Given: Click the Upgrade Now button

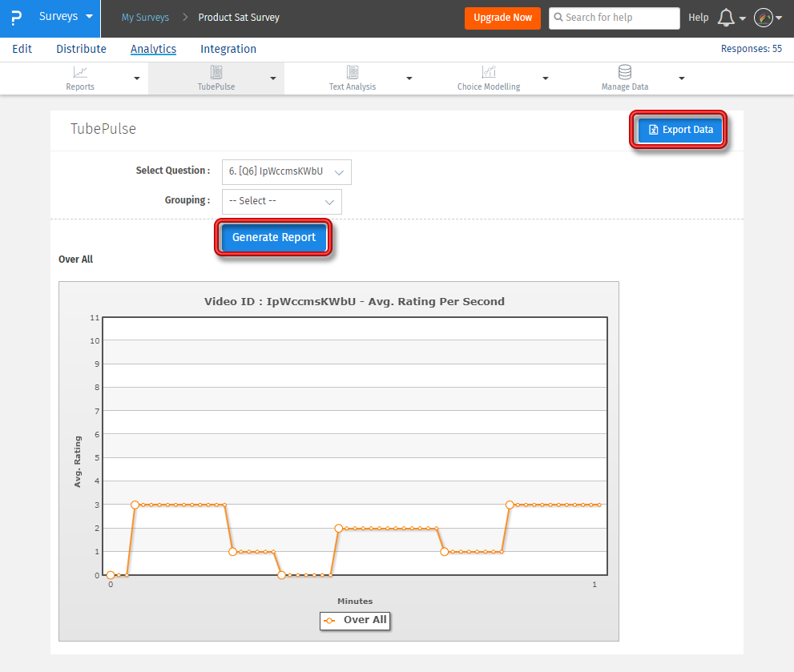Looking at the screenshot, I should coord(502,18).
